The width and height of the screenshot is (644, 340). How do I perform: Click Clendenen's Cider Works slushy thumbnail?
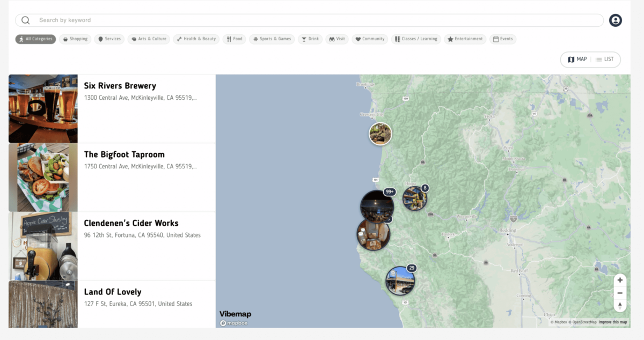coord(43,246)
